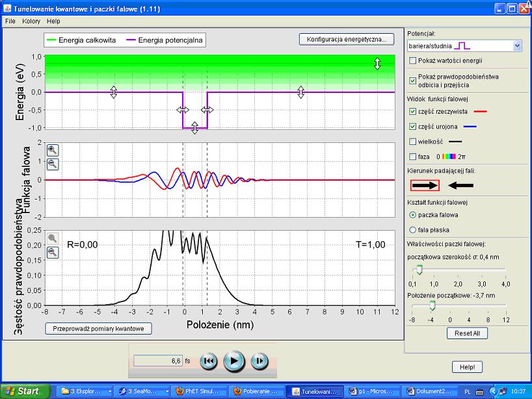Play the simulation
This screenshot has height=399, width=532.
[234, 361]
